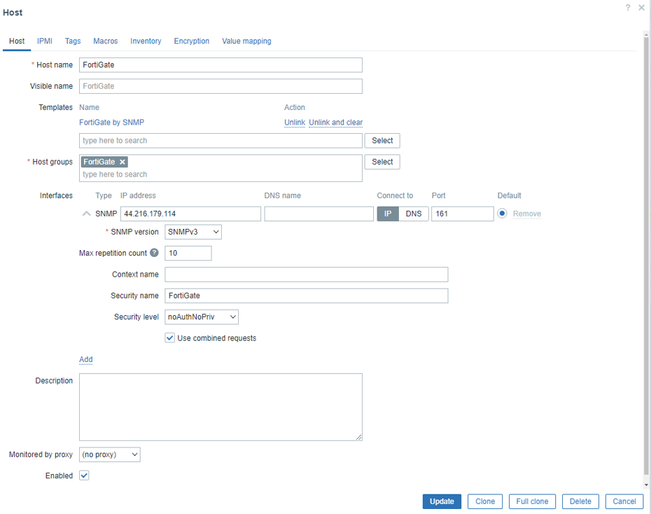Choose IP in Connect to
This screenshot has height=514, width=651.
[x=388, y=214]
